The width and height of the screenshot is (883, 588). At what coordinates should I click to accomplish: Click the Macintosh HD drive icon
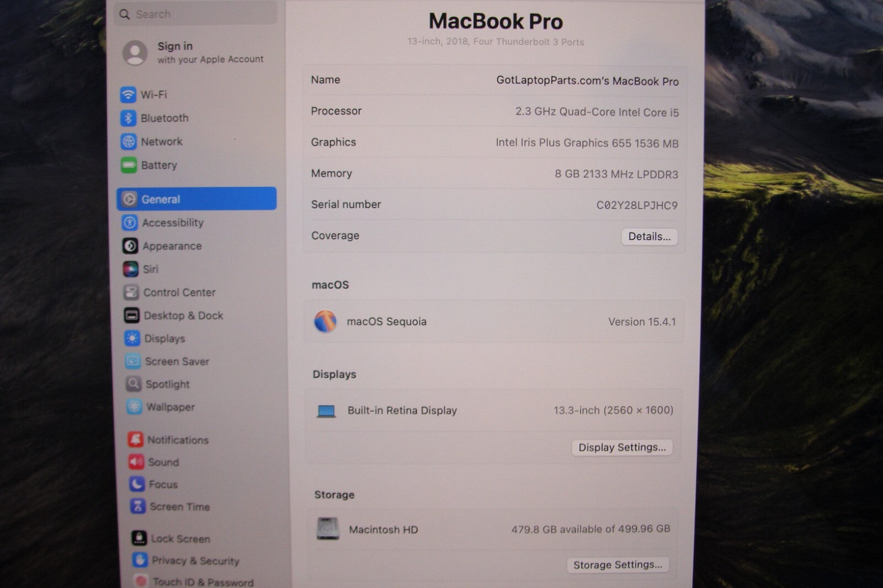tap(328, 529)
